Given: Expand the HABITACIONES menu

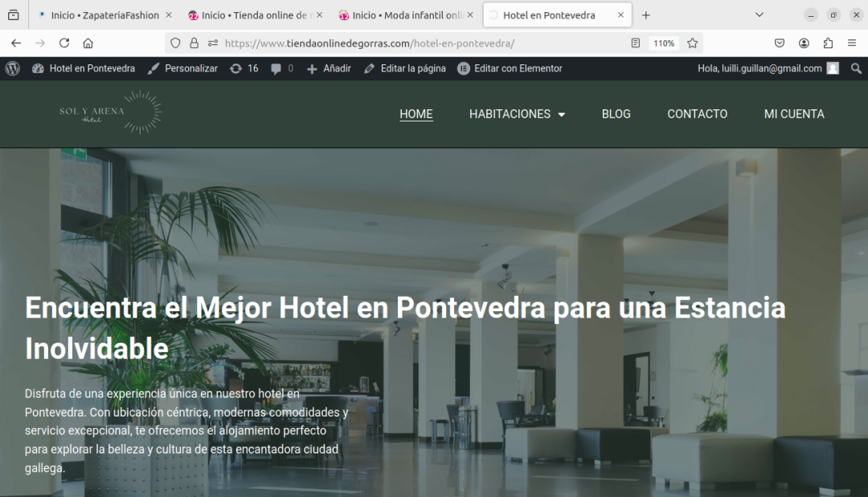Looking at the screenshot, I should coord(517,114).
